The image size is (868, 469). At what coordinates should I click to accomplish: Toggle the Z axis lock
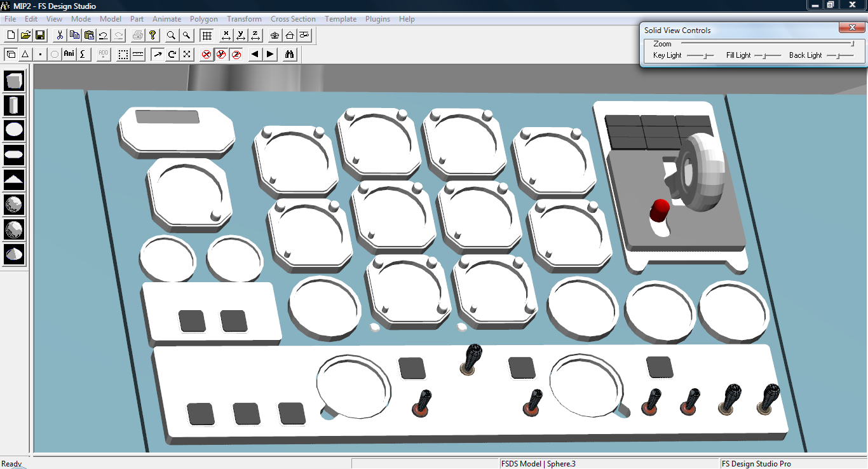coord(236,55)
